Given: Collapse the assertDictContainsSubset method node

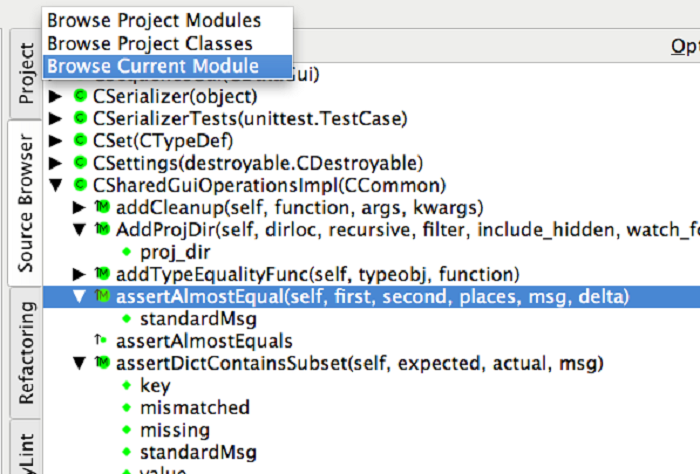Looking at the screenshot, I should [x=79, y=363].
